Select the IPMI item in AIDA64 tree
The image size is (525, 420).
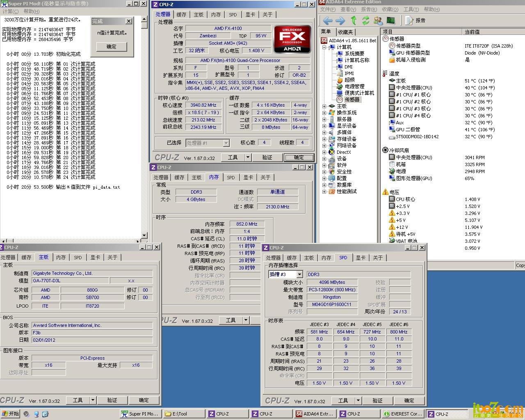pos(349,73)
